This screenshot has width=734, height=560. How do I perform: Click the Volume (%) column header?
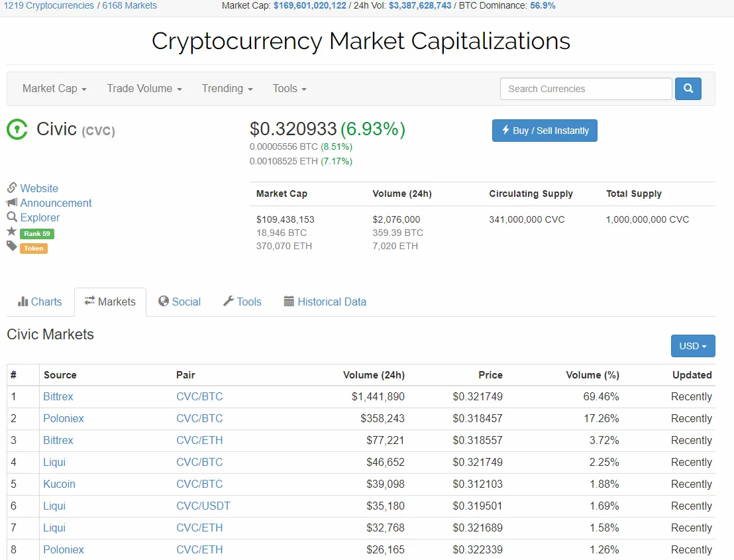tap(592, 375)
